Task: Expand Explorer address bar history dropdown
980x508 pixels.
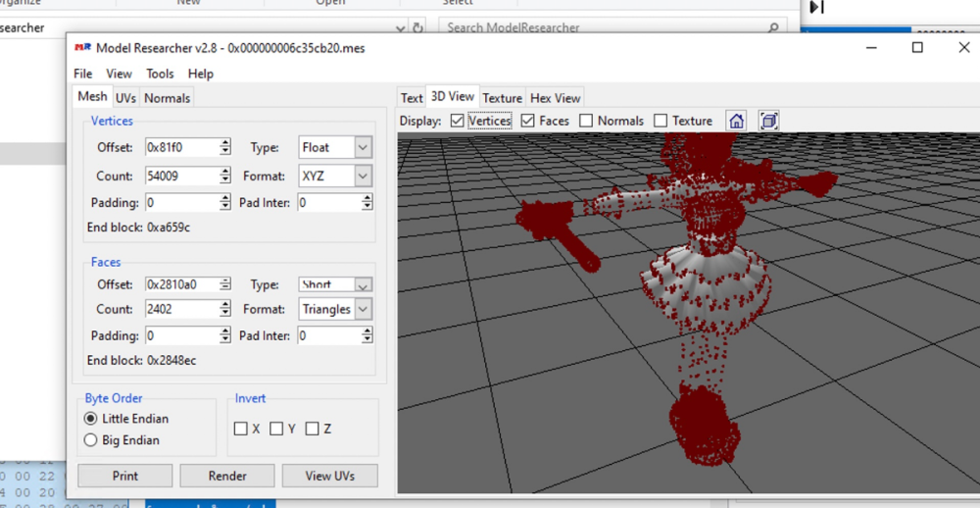Action: click(x=401, y=28)
